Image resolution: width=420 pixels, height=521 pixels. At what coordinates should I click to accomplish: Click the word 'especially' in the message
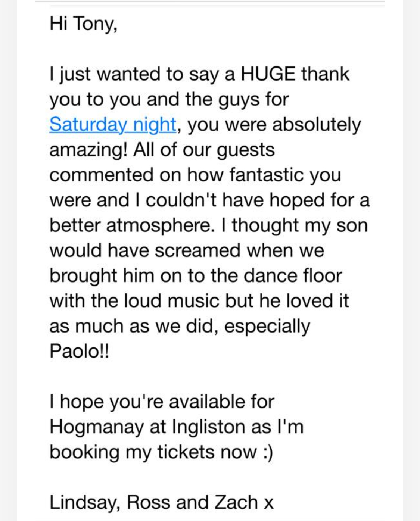click(267, 327)
